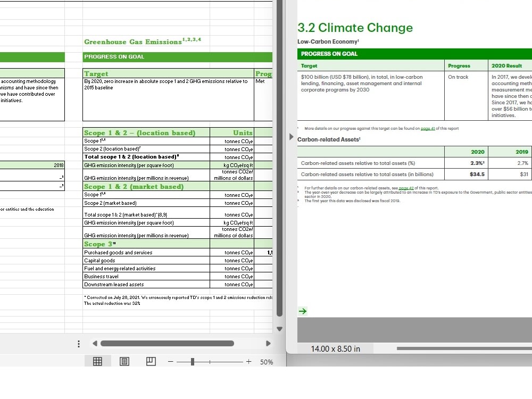Select the Met progress cell

click(x=263, y=99)
